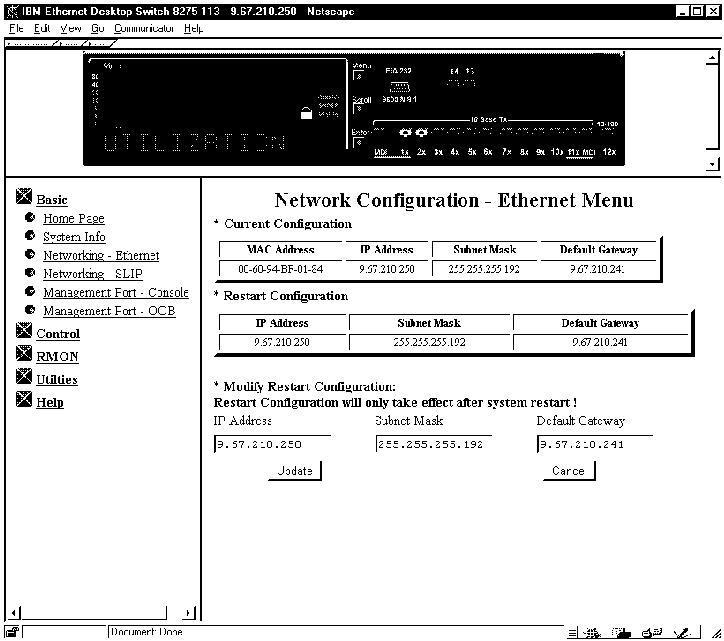Click the security lock icon in status bar
Screen dimensions: 724x641
[x=13, y=632]
